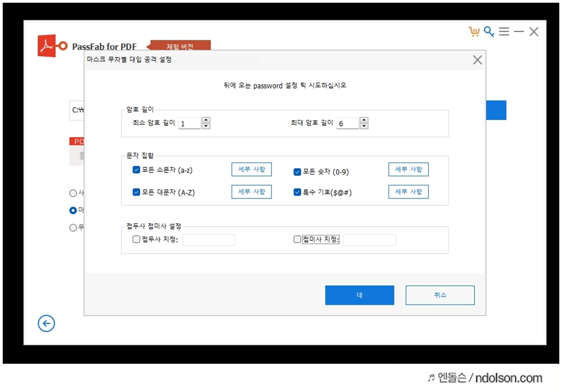The width and height of the screenshot is (562, 392).
Task: Click the prefix text input field
Action: (x=209, y=240)
